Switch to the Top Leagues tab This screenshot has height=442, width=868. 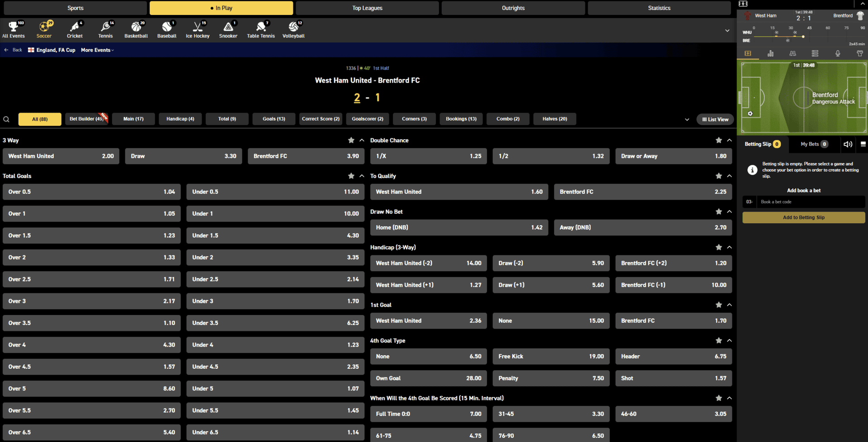367,8
